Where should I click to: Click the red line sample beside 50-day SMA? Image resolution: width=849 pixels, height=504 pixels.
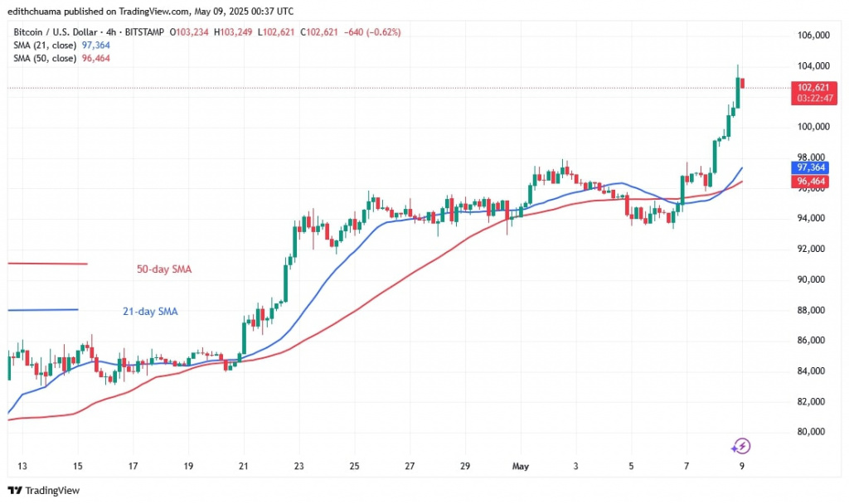[x=47, y=264]
